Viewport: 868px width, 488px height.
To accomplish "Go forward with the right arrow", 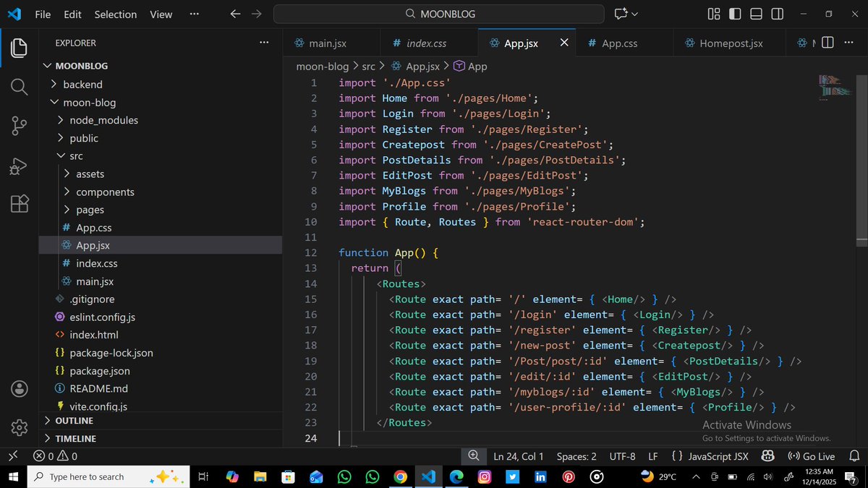I will click(x=256, y=14).
